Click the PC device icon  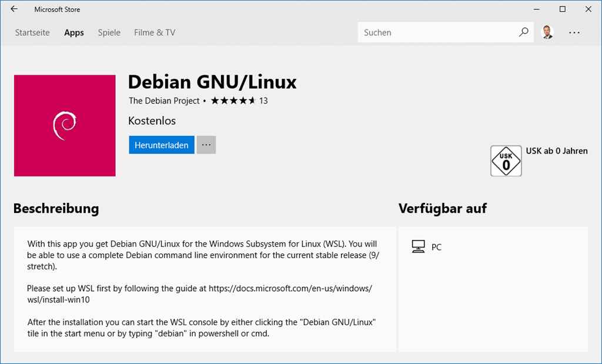(x=418, y=247)
